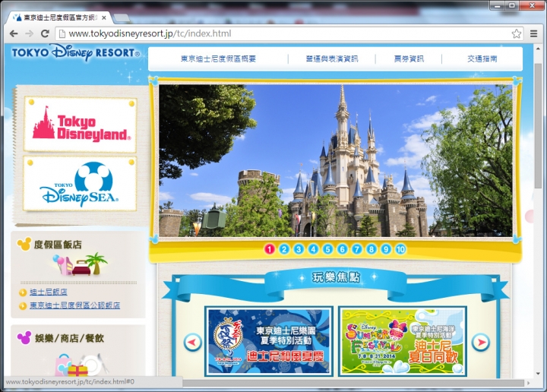The image size is (547, 392).
Task: Open the 票券資訊 menu item
Action: coord(409,58)
